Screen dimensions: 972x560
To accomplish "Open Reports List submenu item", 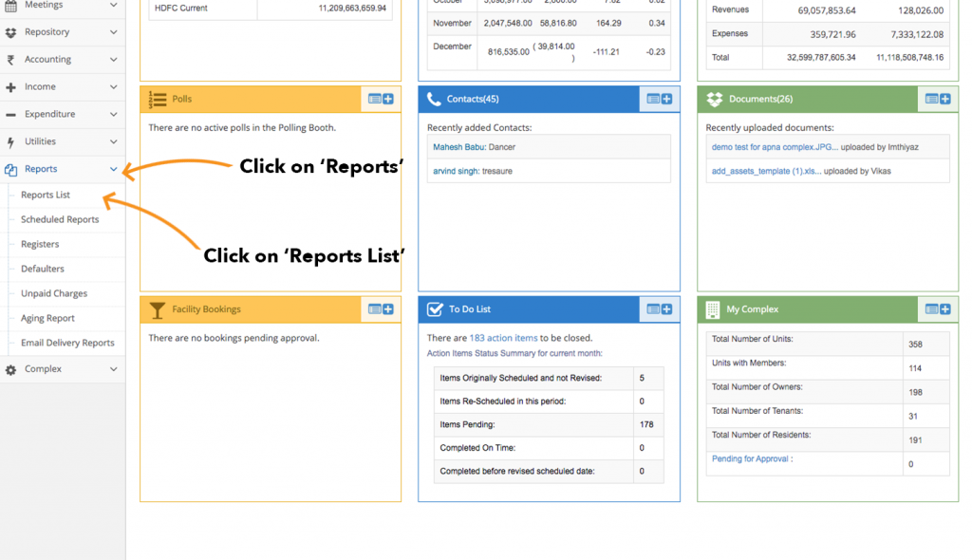I will [46, 196].
